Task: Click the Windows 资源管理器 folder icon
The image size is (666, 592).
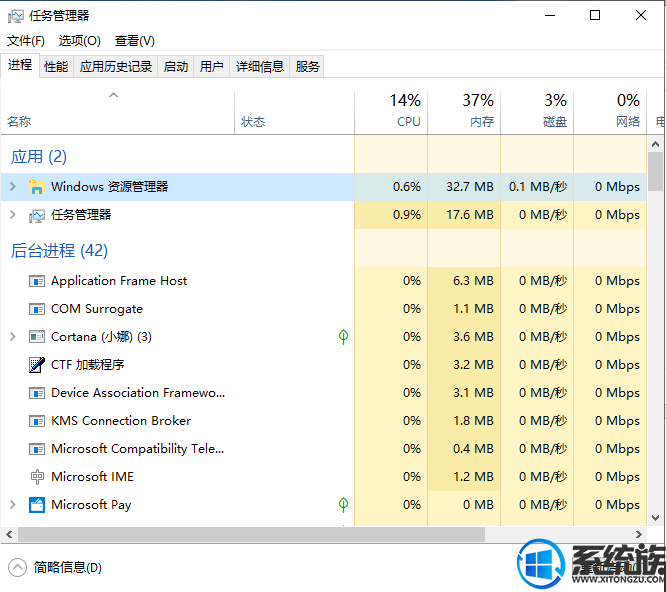Action: click(x=37, y=187)
